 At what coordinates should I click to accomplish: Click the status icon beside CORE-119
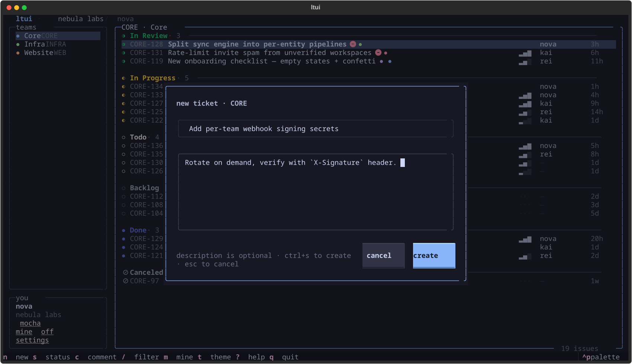123,61
